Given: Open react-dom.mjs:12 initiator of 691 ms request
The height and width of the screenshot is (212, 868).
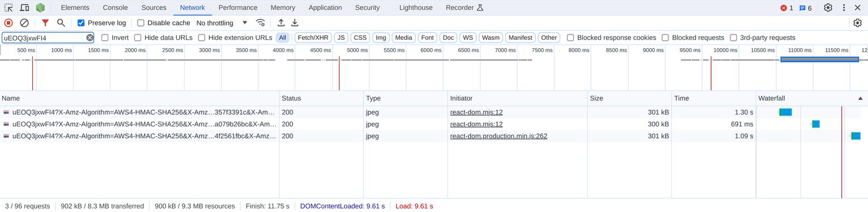Looking at the screenshot, I should (476, 124).
